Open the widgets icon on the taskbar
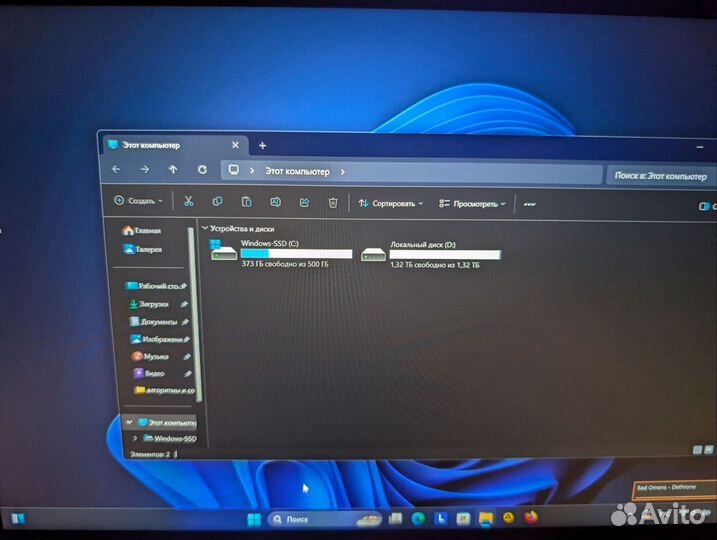Screen dimensions: 717x540 [x=18, y=519]
